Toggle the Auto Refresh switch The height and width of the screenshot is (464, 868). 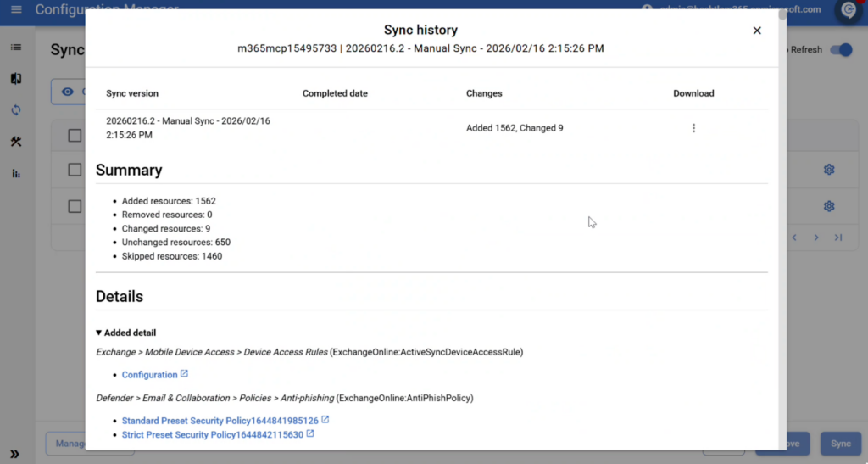click(840, 50)
